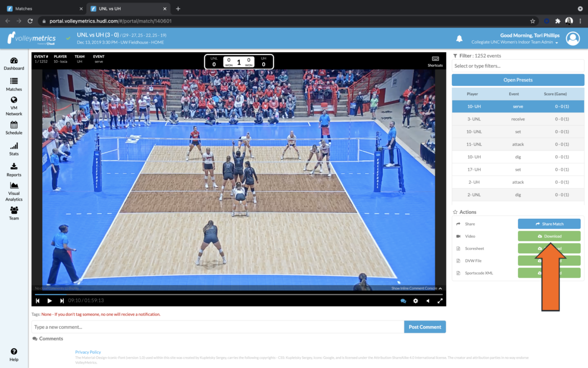The width and height of the screenshot is (588, 368).
Task: Select the 10-UH serve event row
Action: [517, 106]
